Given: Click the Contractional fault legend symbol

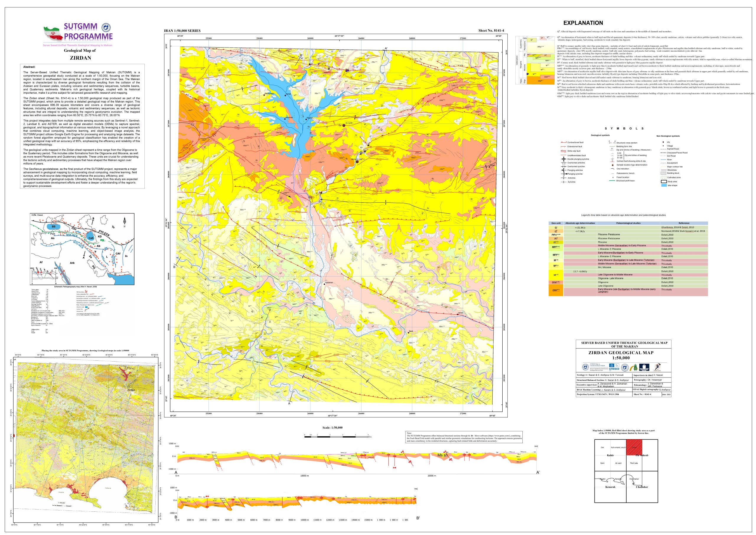Looking at the screenshot, I should [x=564, y=142].
